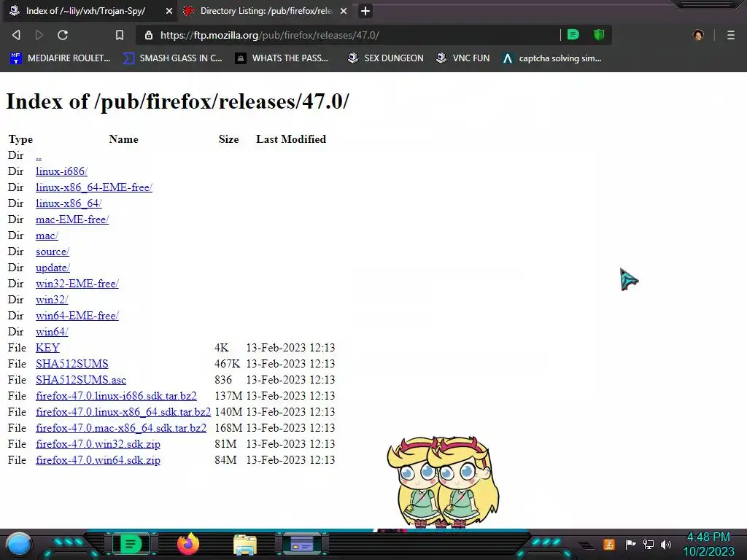Open a new browser tab
Screen dimensions: 747x560
(x=365, y=11)
